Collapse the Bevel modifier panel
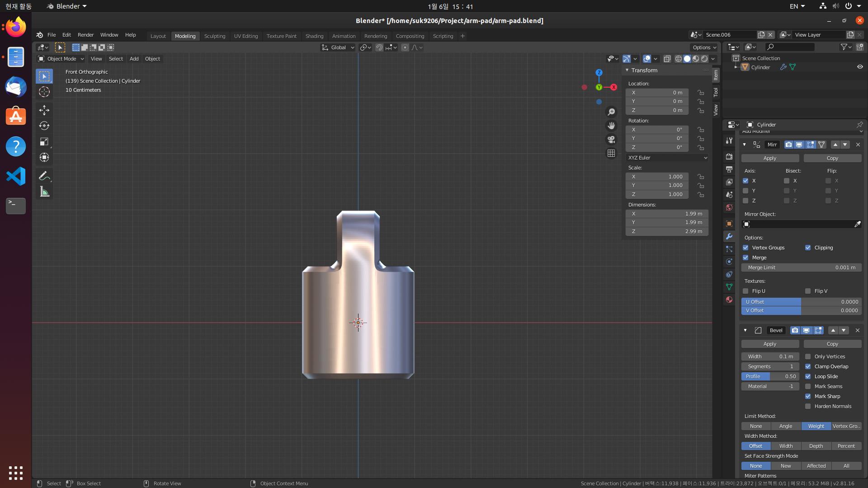The image size is (868, 488). [745, 330]
